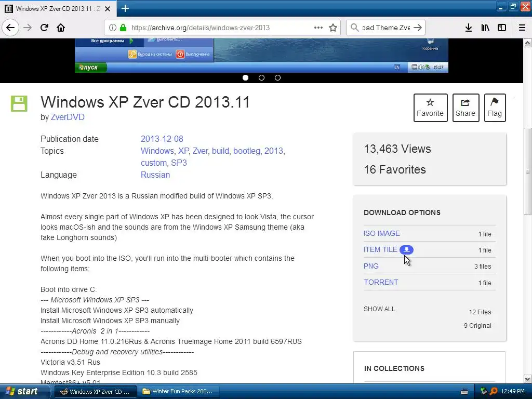Click SHOW ALL download files
The width and height of the screenshot is (532, 399).
[379, 309]
